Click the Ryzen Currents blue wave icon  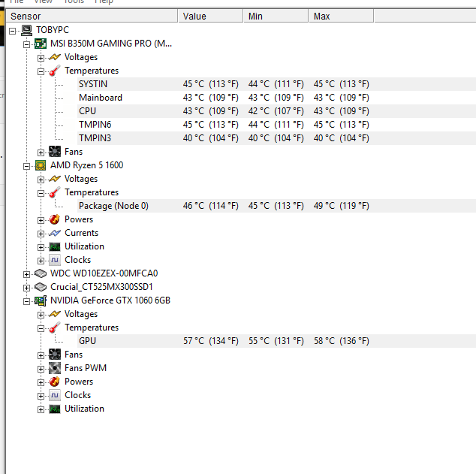coord(55,233)
